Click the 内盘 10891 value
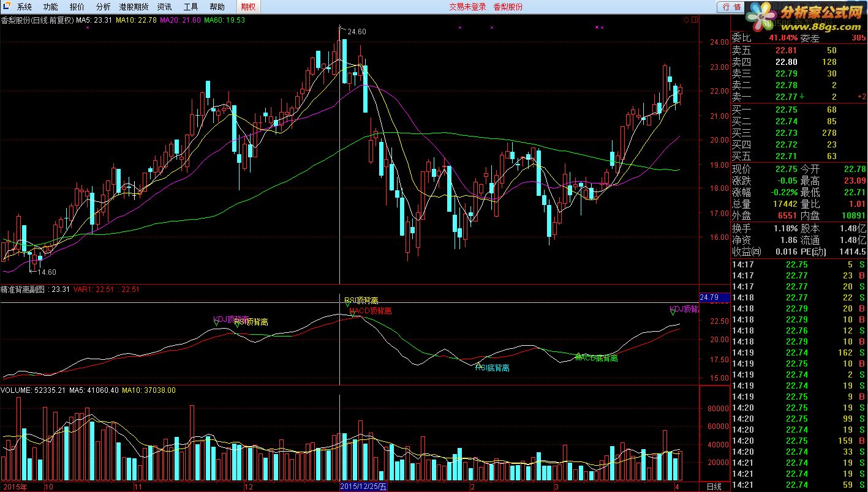 853,215
